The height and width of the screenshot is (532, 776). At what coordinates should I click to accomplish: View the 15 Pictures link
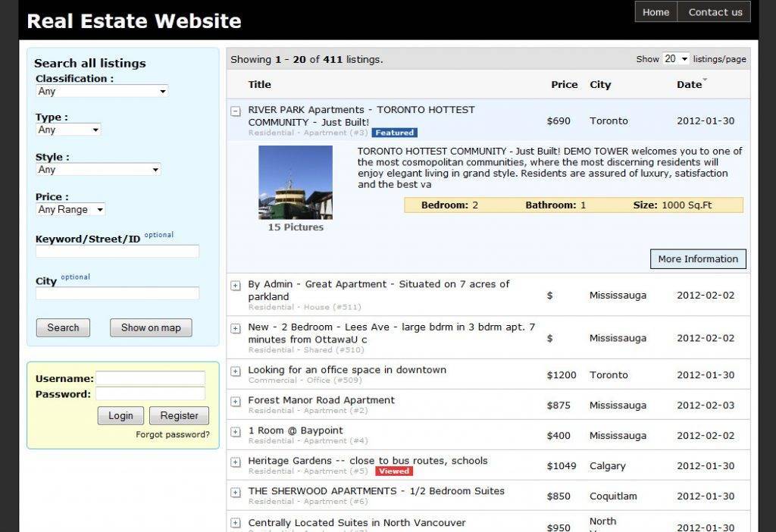pos(296,227)
